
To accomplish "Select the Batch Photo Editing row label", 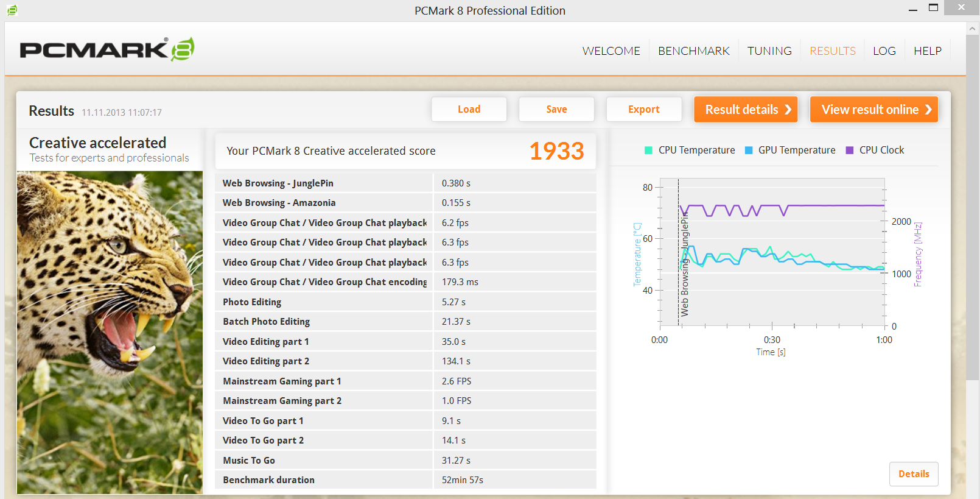I will tap(267, 322).
